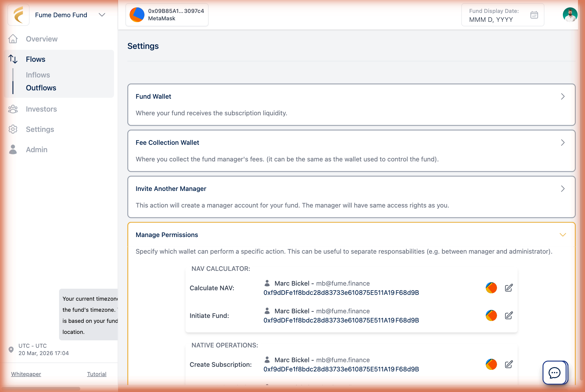Open the Admin menu item

pos(37,150)
